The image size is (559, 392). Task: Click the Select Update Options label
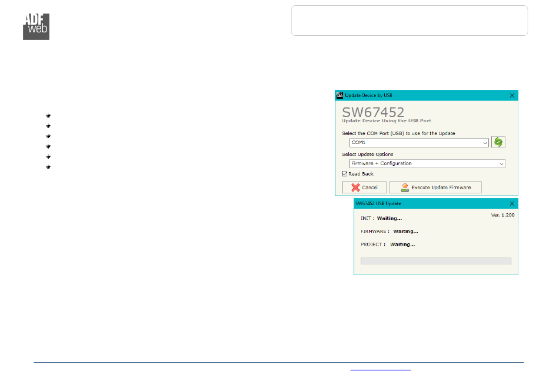click(368, 154)
